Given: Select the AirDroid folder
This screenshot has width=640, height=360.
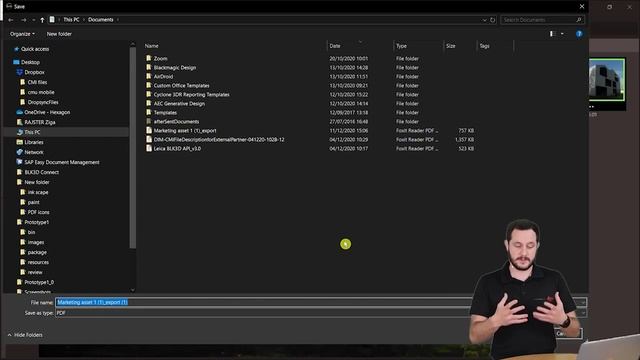Looking at the screenshot, I should click(x=163, y=77).
